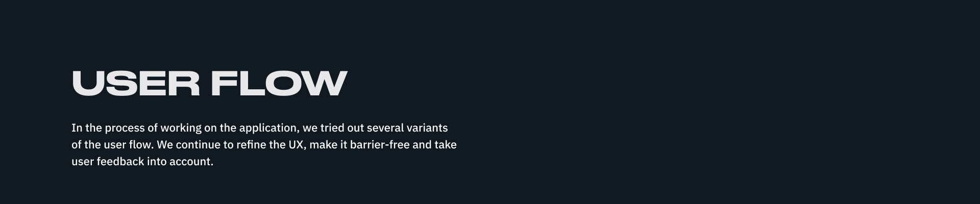
Task: Click the word "application" in the first line
Action: click(x=268, y=128)
